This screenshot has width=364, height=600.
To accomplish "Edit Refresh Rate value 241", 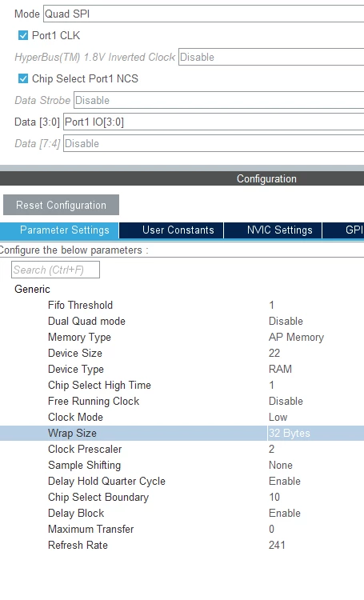I will 277,545.
